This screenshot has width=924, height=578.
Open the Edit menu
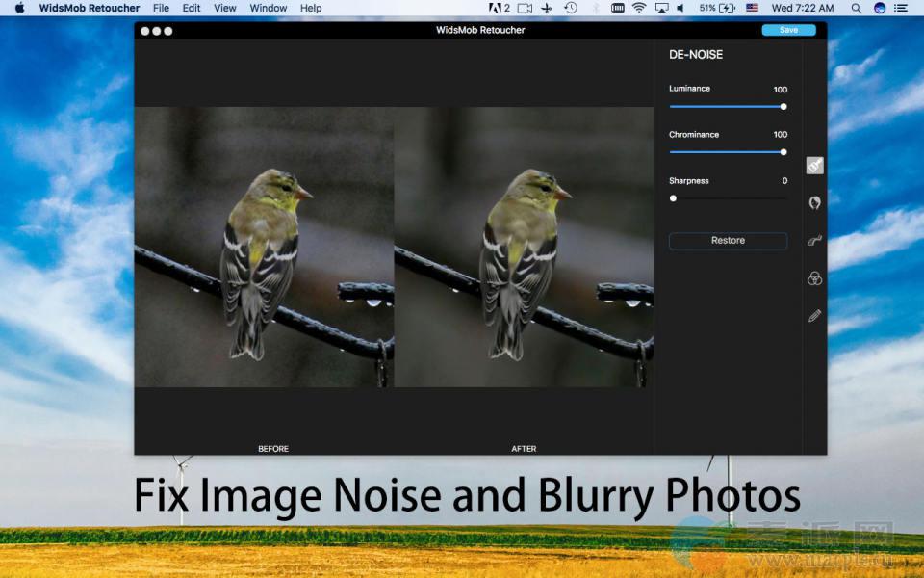192,8
